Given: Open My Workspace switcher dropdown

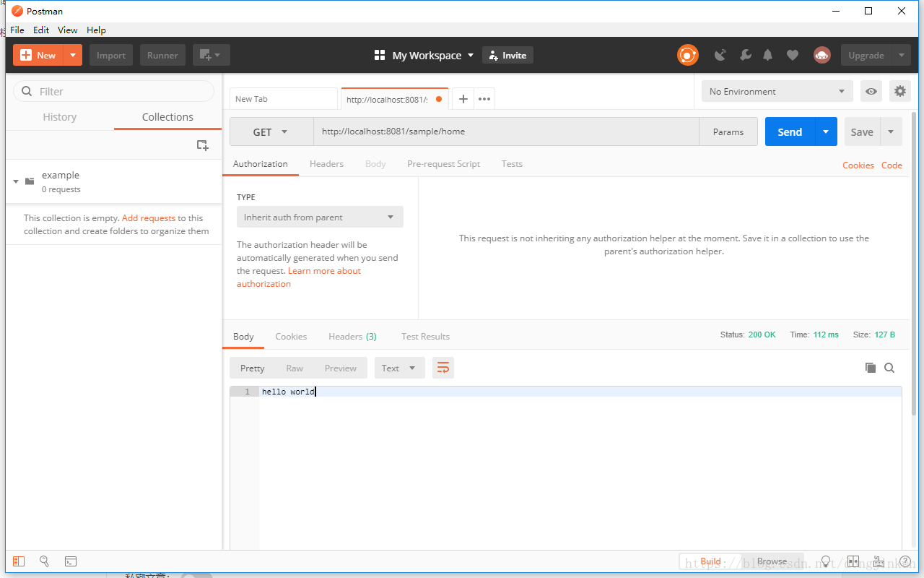Looking at the screenshot, I should [x=424, y=55].
